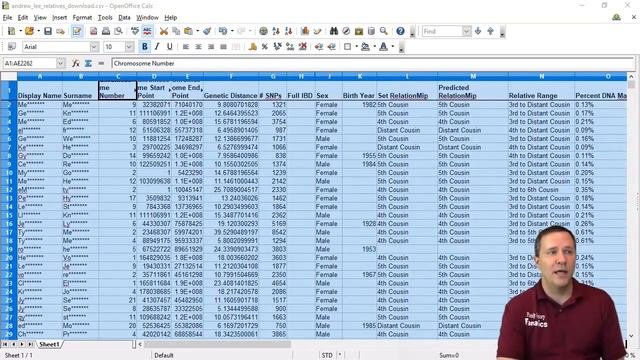The width and height of the screenshot is (640, 360).
Task: Click the Function equals button
Action: point(101,63)
